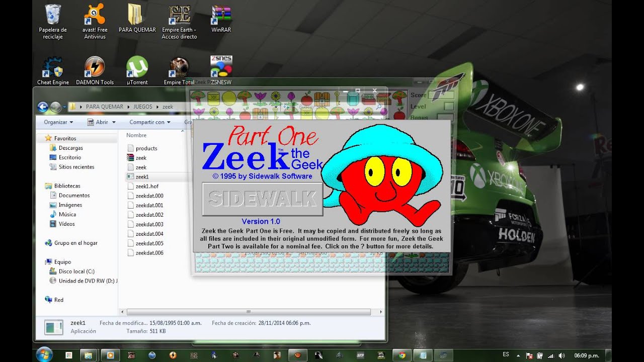Launch µTorrent desktop shortcut
644x362 pixels.
(x=137, y=70)
